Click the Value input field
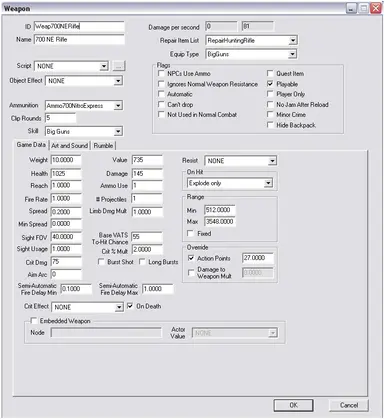 [x=147, y=160]
